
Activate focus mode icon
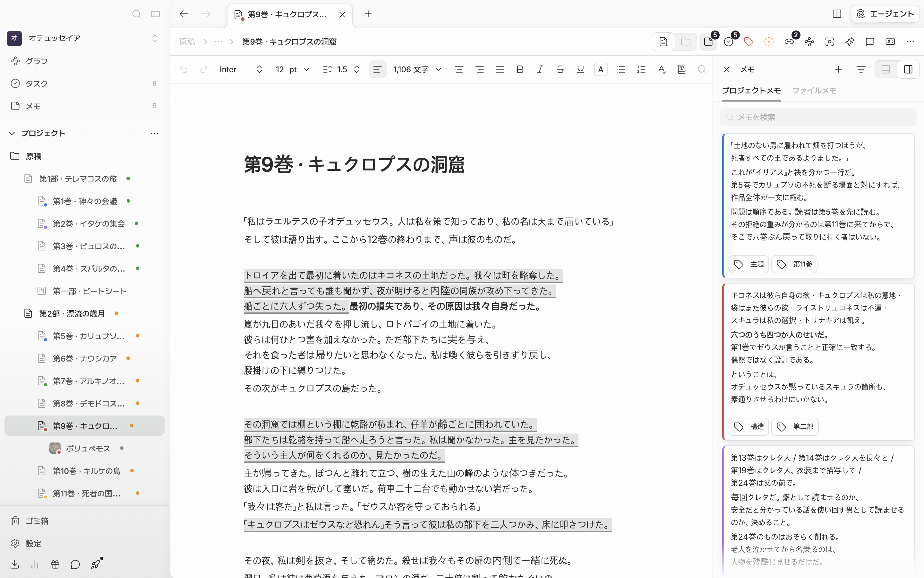(829, 42)
